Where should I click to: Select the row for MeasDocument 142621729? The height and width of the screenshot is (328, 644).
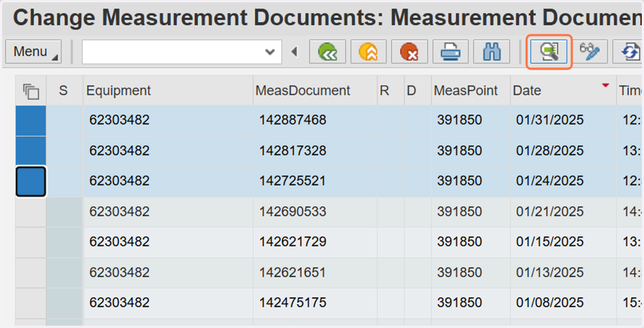[31, 242]
